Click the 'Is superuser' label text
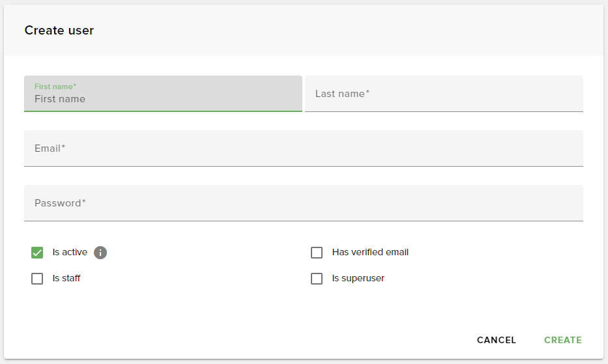 click(x=358, y=278)
